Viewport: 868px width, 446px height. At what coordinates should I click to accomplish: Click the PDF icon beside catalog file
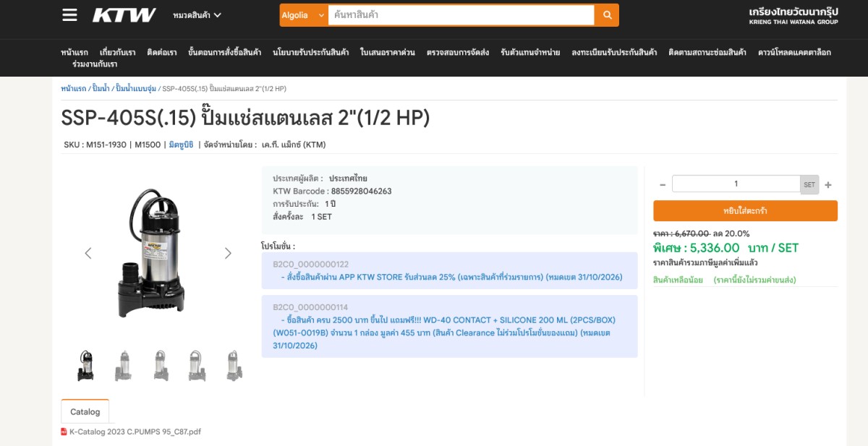pos(64,432)
